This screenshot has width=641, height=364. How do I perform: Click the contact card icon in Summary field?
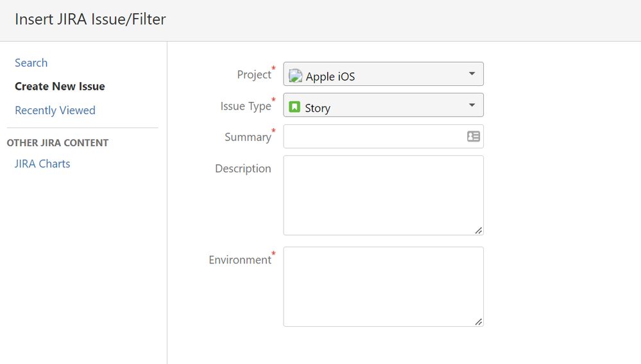click(x=474, y=136)
